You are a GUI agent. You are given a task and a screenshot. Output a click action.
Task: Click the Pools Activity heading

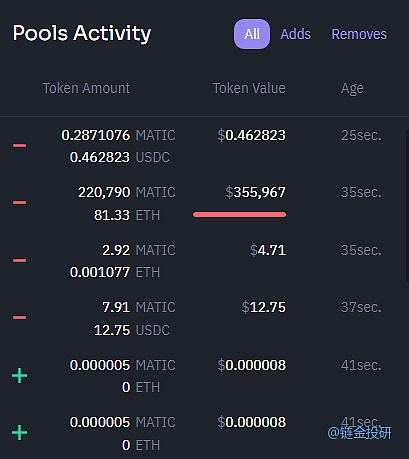[82, 33]
